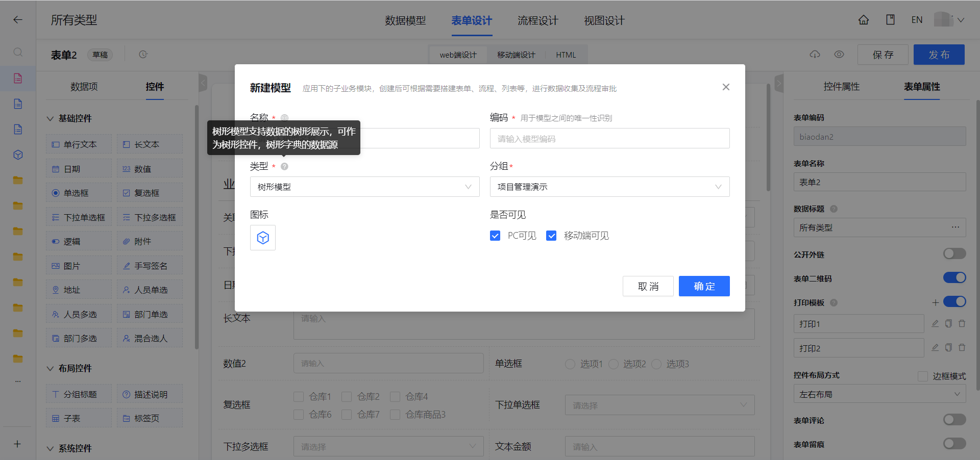The image size is (980, 460).
Task: Toggle the 公开外链 switch
Action: pos(954,253)
